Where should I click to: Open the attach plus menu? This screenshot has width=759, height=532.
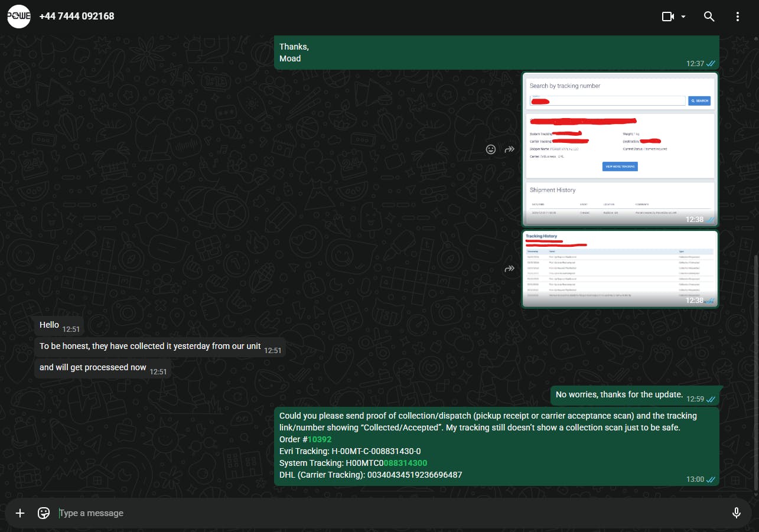(x=20, y=513)
